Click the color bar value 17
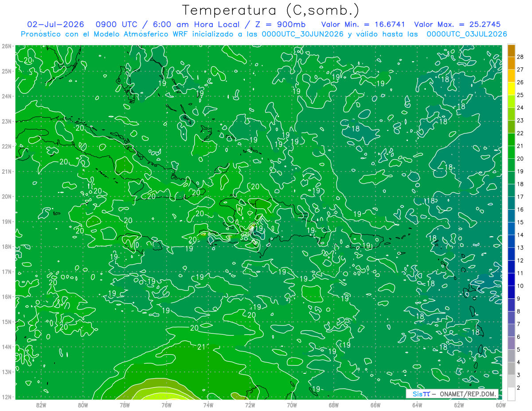The width and height of the screenshot is (532, 411). [x=520, y=197]
